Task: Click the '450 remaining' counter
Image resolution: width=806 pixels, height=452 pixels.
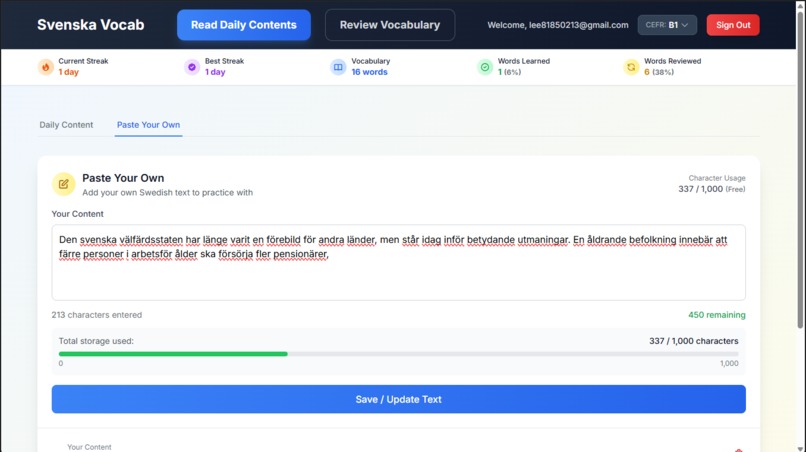Action: pos(717,315)
